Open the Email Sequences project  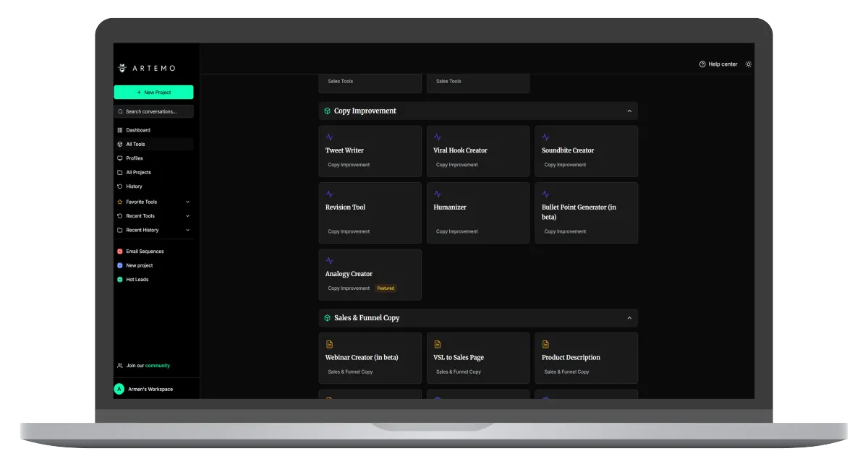tap(153, 252)
